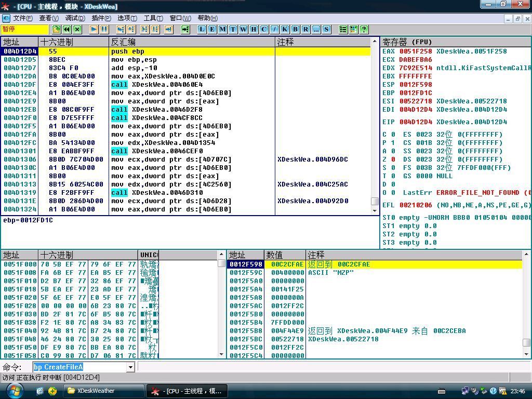Click the disassembly pane scroll-down arrow

click(x=374, y=210)
